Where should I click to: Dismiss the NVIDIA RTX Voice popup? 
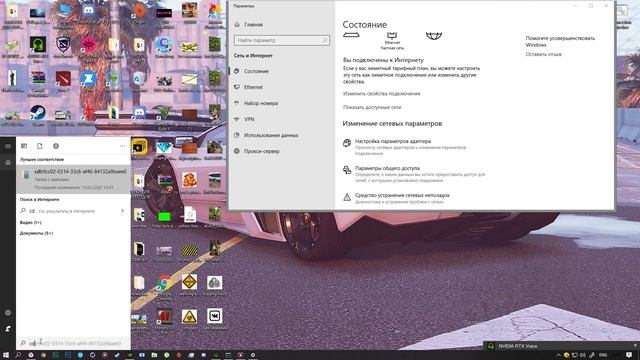point(635,345)
